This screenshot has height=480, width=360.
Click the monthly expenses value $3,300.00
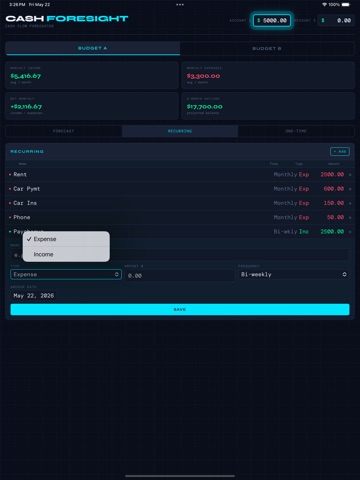pos(203,76)
